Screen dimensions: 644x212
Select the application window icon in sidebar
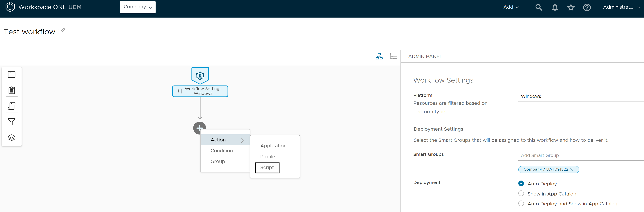click(x=11, y=75)
